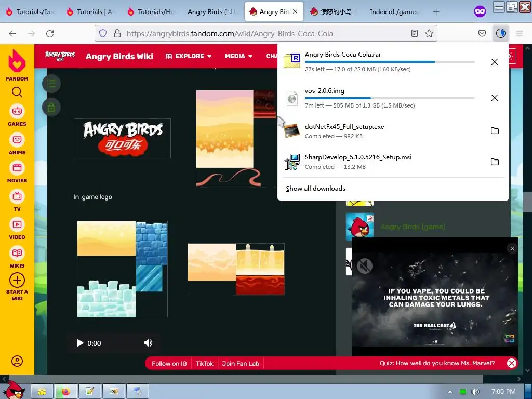Switch to Index of /games tab
Screen dimensions: 532x399
[x=395, y=11]
